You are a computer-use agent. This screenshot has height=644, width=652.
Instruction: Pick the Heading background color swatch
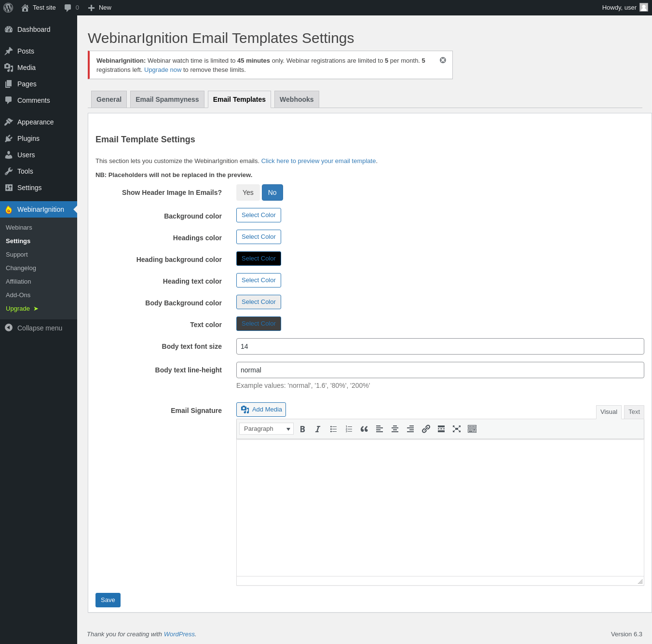point(258,259)
